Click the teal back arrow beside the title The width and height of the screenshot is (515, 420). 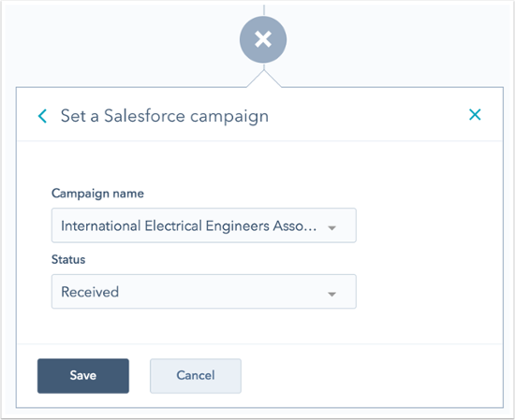coord(42,116)
